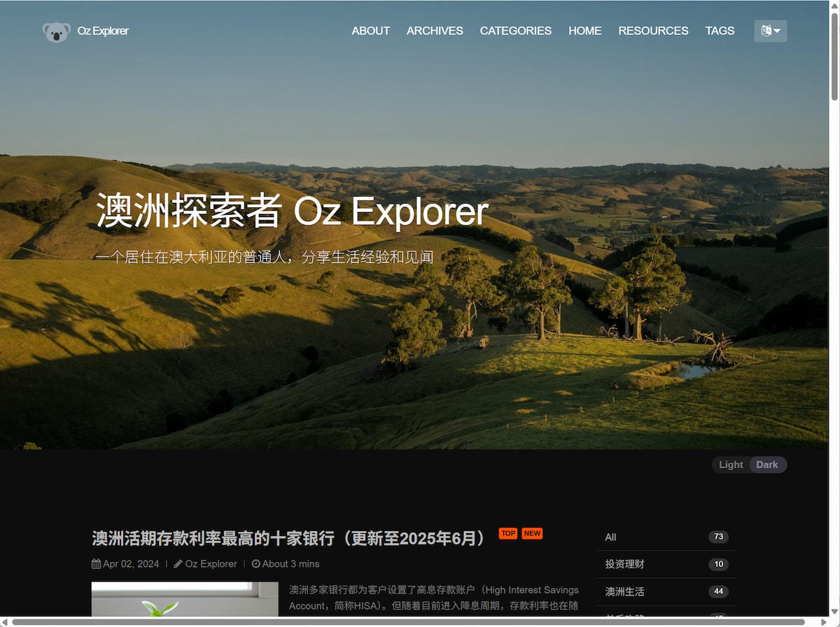Open the TAGS page
The width and height of the screenshot is (840, 627).
720,31
